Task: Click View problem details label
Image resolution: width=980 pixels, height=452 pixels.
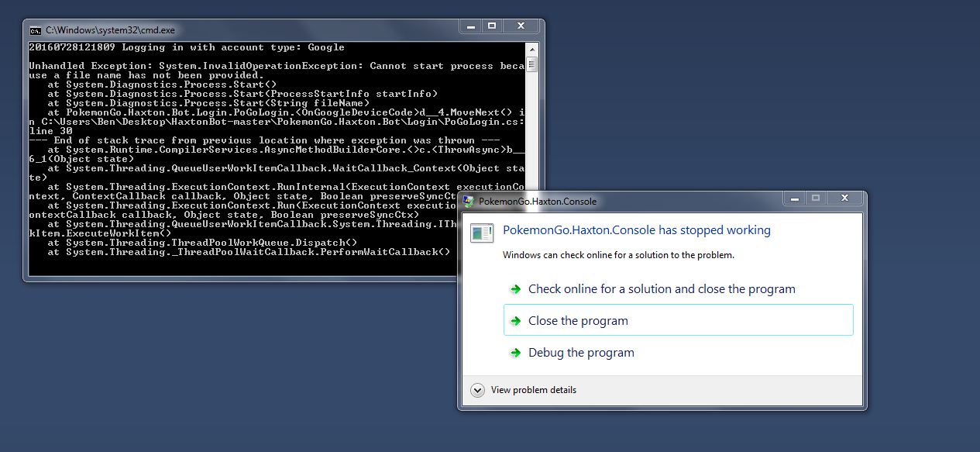Action: (534, 390)
